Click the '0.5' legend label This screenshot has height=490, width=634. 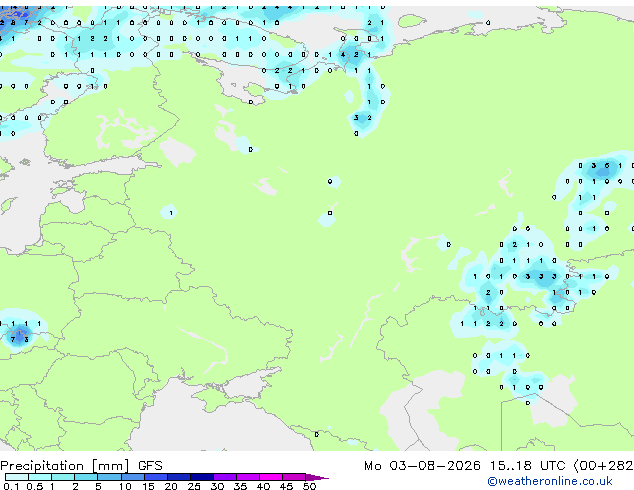(34, 486)
